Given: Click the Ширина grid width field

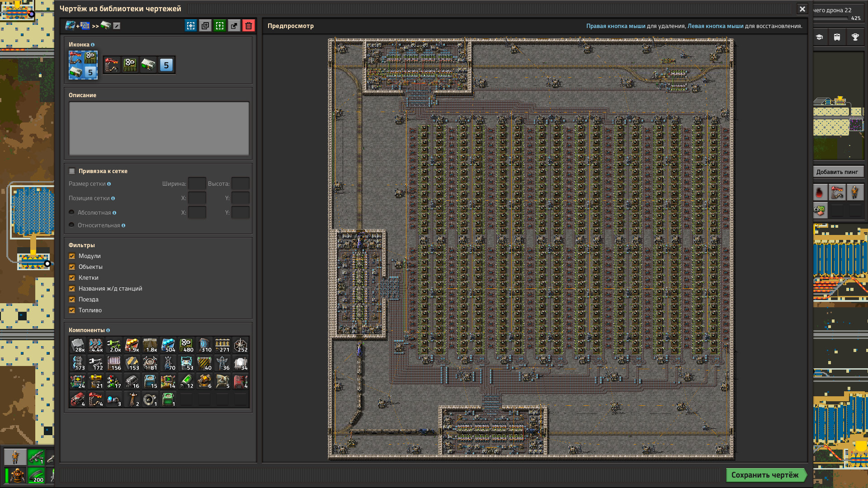Looking at the screenshot, I should [197, 184].
